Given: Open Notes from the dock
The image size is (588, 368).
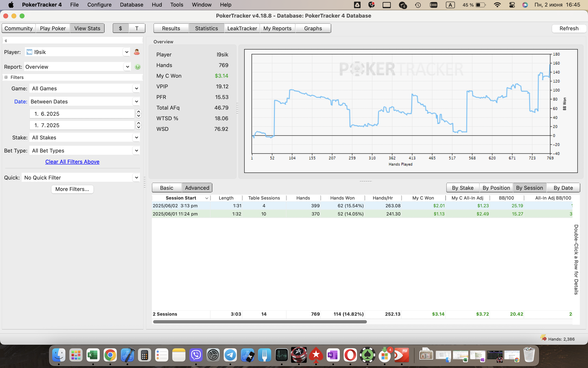Looking at the screenshot, I should [179, 355].
